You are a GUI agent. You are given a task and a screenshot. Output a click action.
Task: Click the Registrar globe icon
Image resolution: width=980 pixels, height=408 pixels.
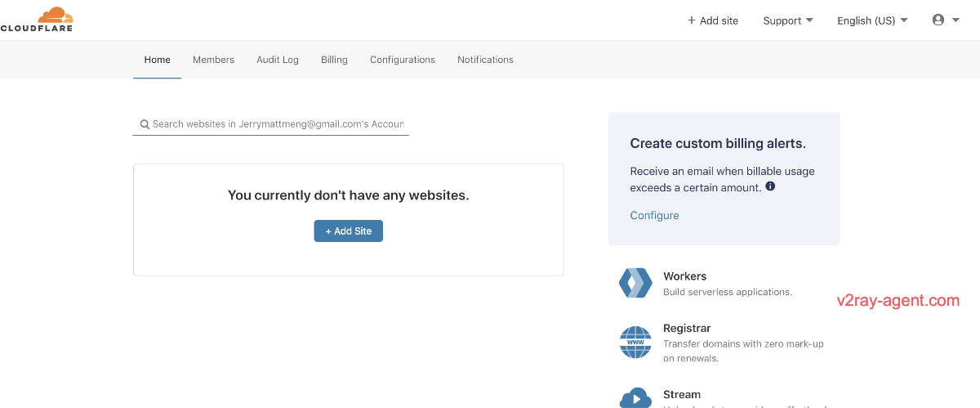(635, 342)
